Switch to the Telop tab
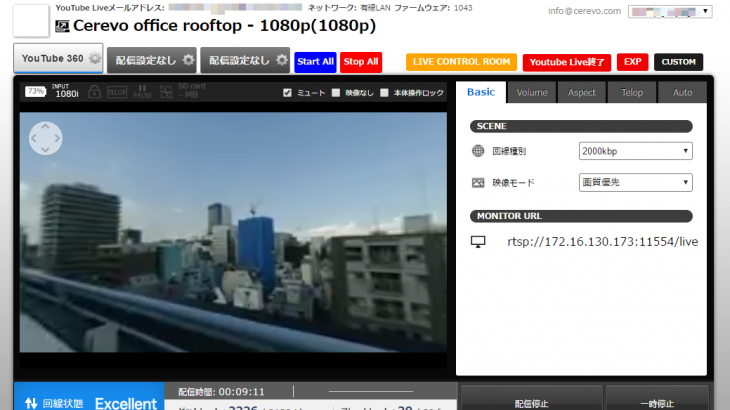Image resolution: width=730 pixels, height=410 pixels. (632, 93)
